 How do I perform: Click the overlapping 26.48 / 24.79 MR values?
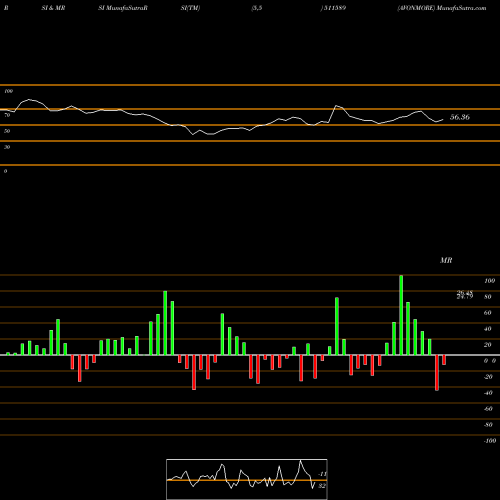tap(465, 295)
